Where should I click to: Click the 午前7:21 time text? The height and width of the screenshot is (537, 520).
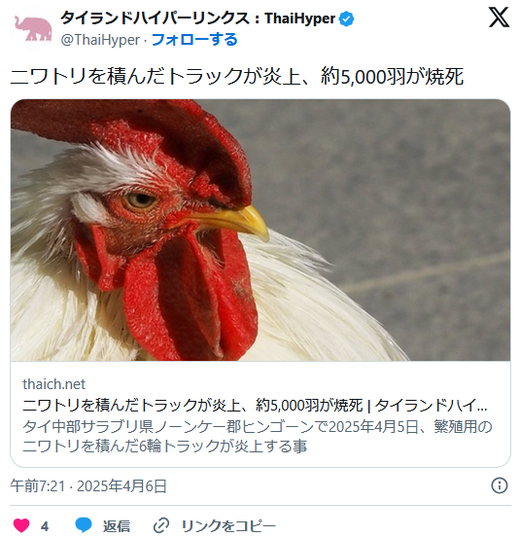point(37,486)
